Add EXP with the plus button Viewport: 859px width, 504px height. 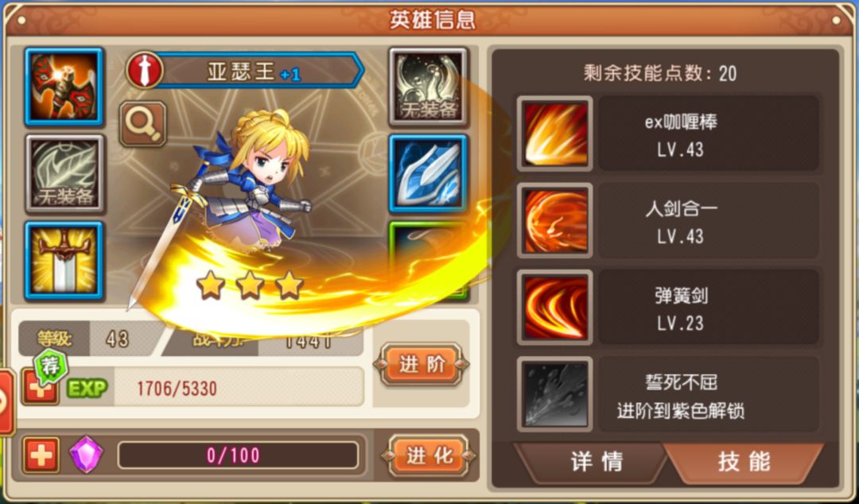tap(41, 387)
